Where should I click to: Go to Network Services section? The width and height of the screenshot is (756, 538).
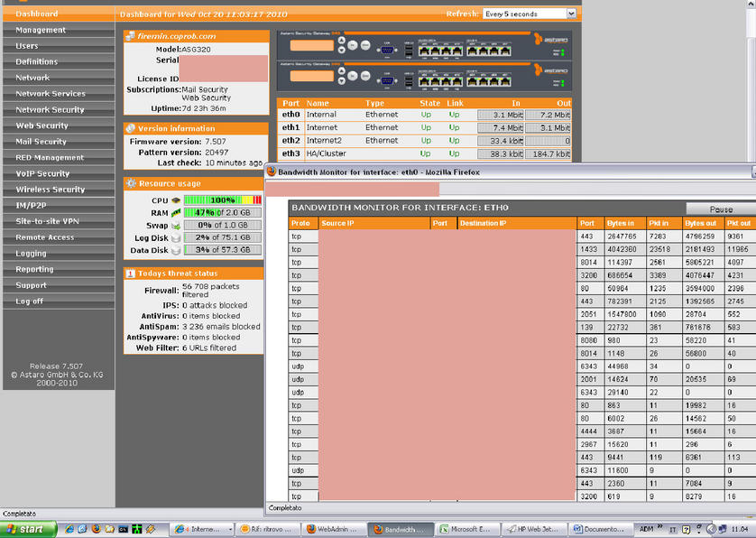pyautogui.click(x=59, y=94)
